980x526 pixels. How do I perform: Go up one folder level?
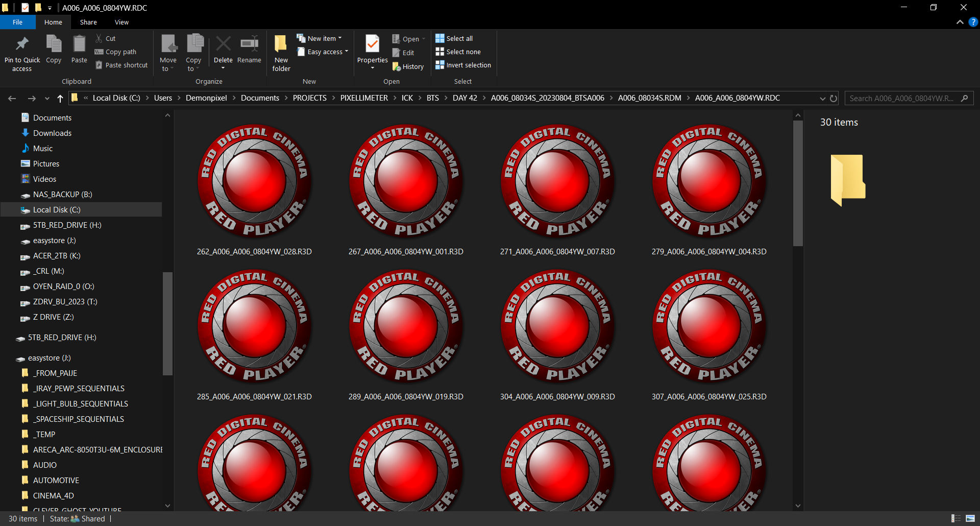click(x=60, y=98)
